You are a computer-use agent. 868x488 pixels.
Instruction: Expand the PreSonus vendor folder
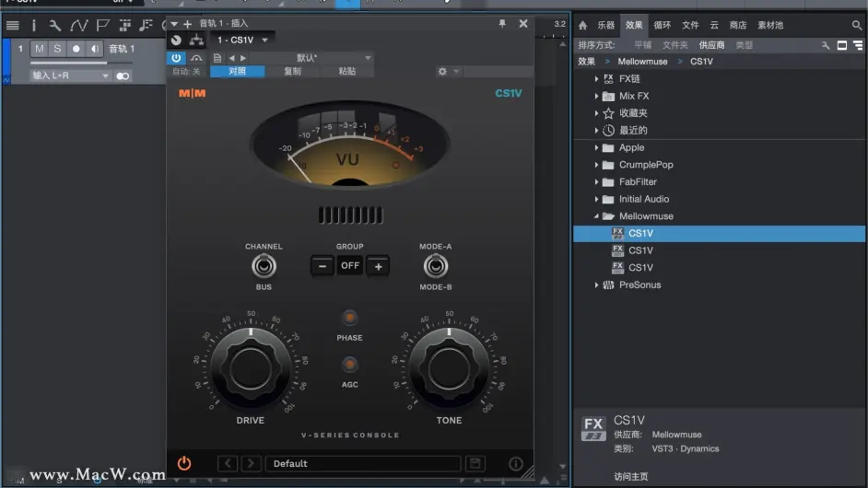click(596, 285)
